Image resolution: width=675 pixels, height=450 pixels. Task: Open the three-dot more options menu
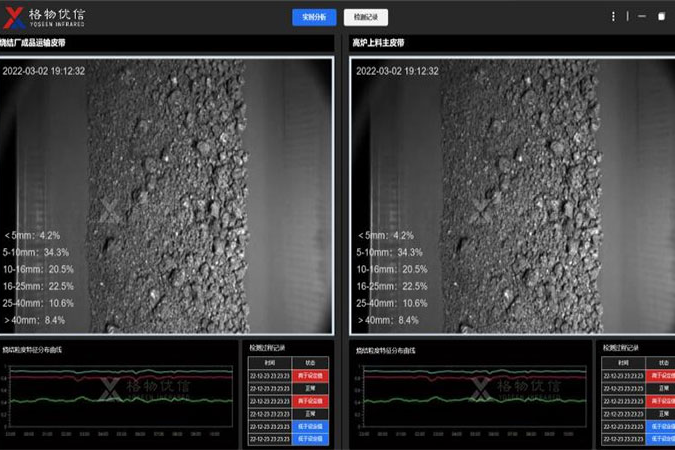[613, 17]
